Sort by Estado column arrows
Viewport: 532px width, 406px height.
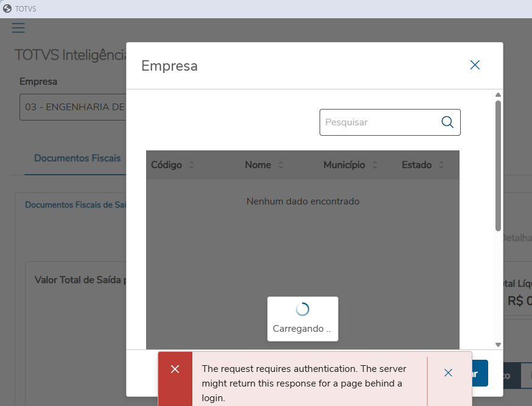click(x=441, y=165)
